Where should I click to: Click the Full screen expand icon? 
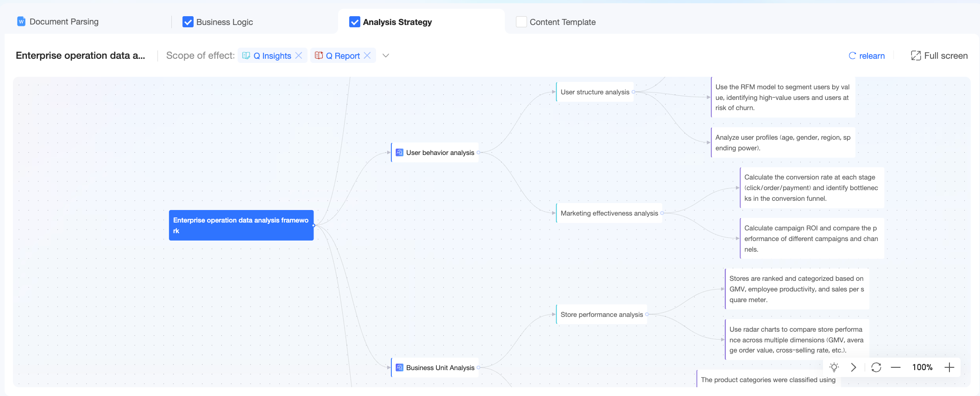pyautogui.click(x=916, y=56)
